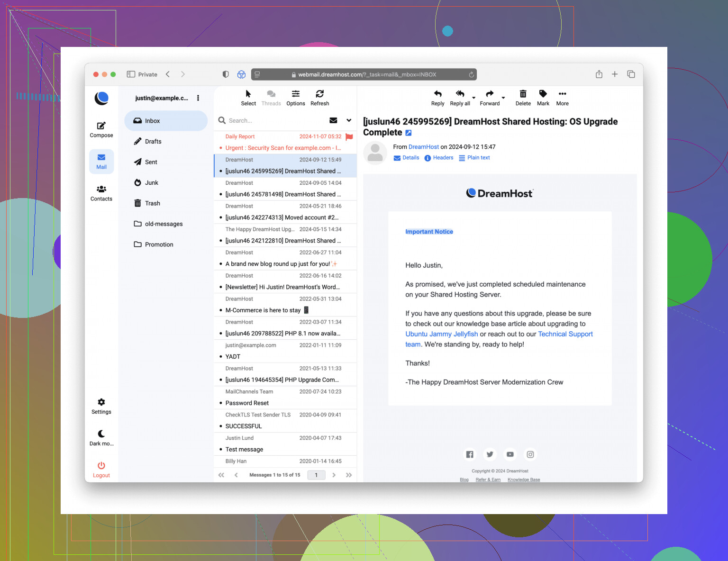Open the Promotion folder
The height and width of the screenshot is (561, 728).
coord(166,244)
